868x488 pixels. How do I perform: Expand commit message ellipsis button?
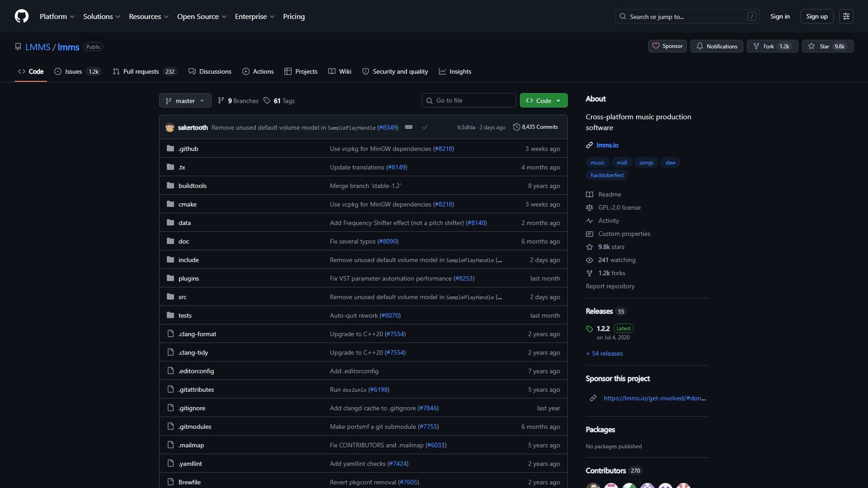point(409,127)
